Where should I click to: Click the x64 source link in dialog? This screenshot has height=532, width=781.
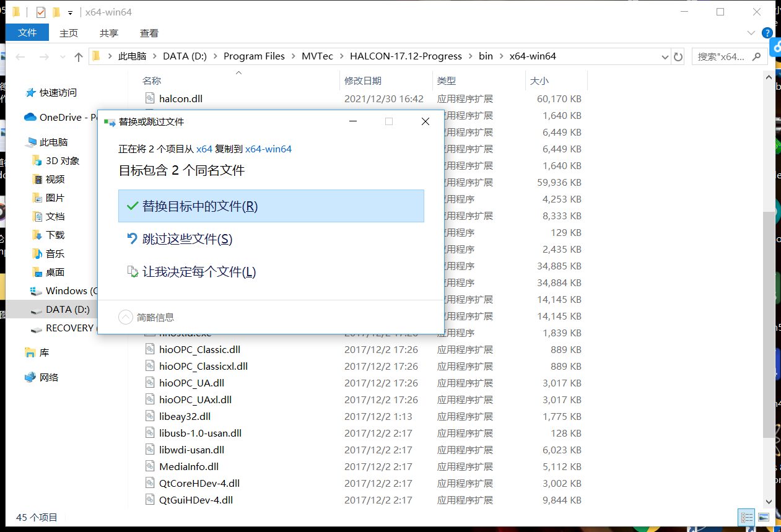coord(204,149)
